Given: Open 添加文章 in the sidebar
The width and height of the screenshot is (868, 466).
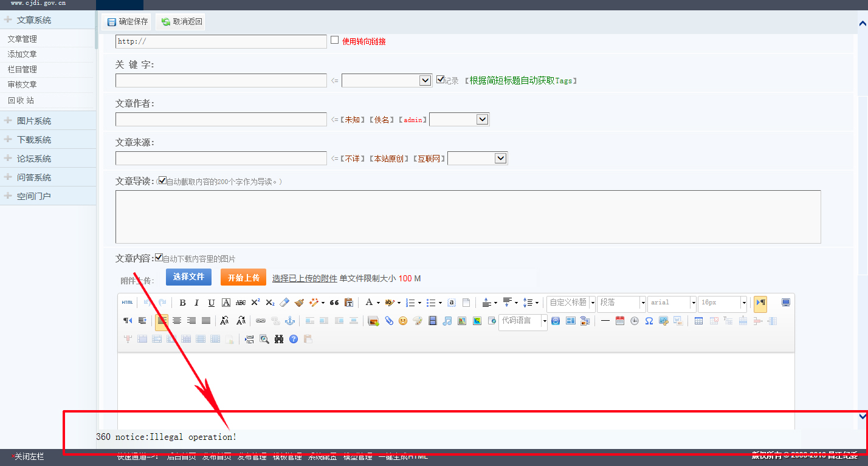Looking at the screenshot, I should (x=22, y=54).
